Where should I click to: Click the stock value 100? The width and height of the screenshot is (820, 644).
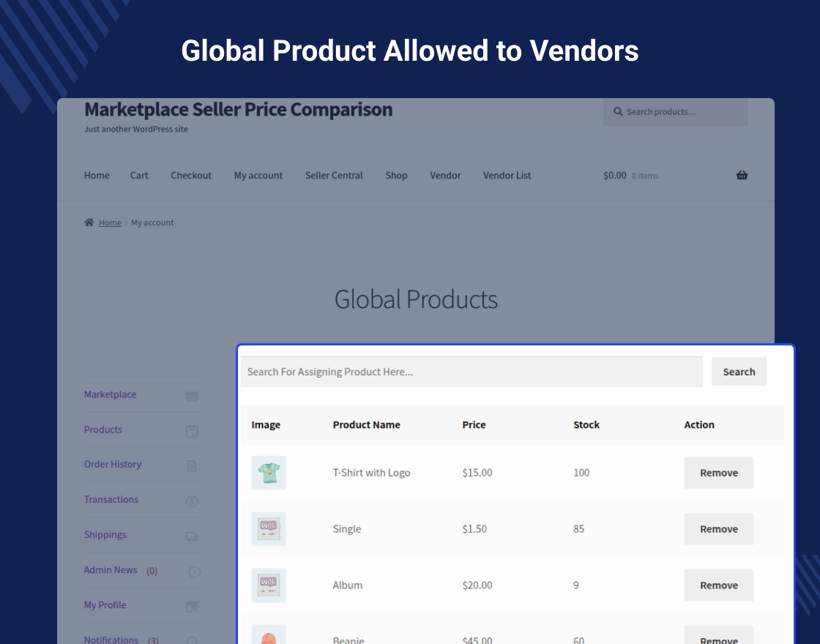tap(581, 473)
